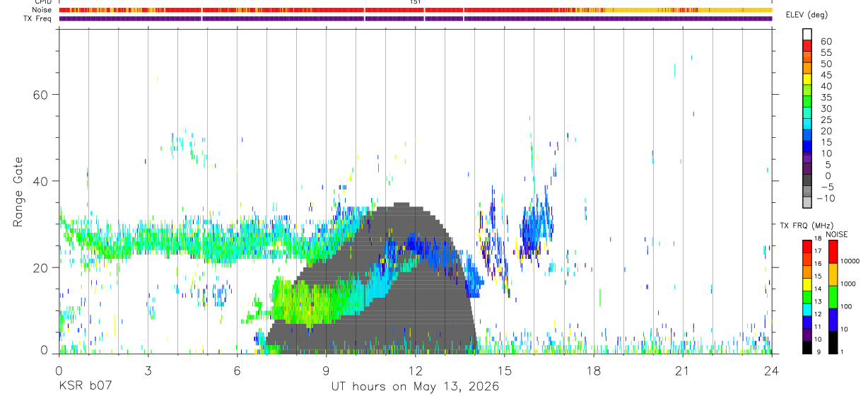Click the '35' value in ELEV legend
868x401 pixels.
click(826, 98)
